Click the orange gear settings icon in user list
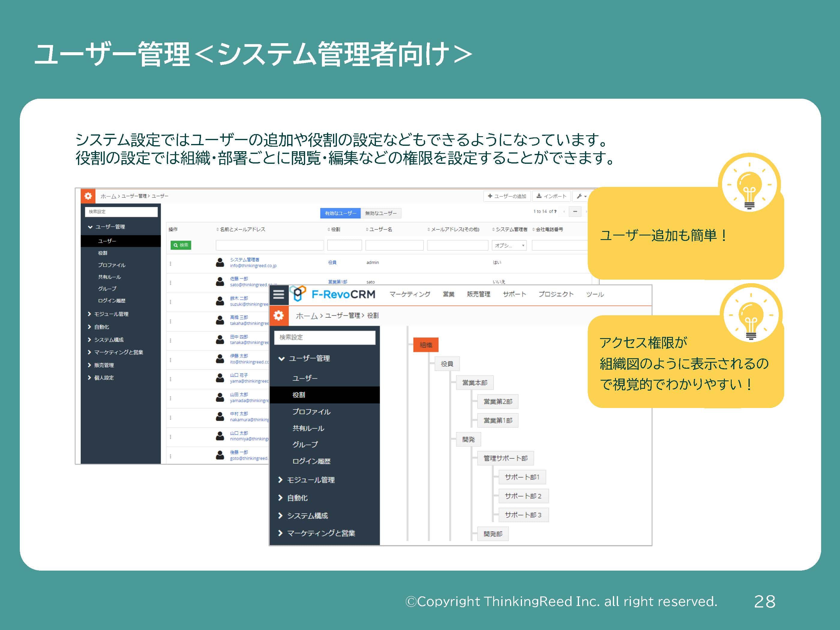Screen dimensions: 840x630 [x=88, y=196]
